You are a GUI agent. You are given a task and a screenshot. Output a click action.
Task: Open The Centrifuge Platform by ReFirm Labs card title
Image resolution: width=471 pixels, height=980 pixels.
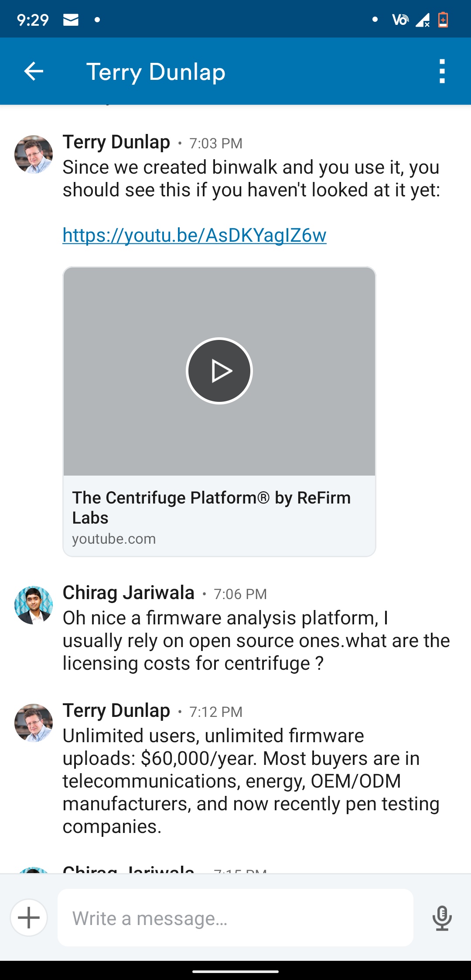coord(212,507)
